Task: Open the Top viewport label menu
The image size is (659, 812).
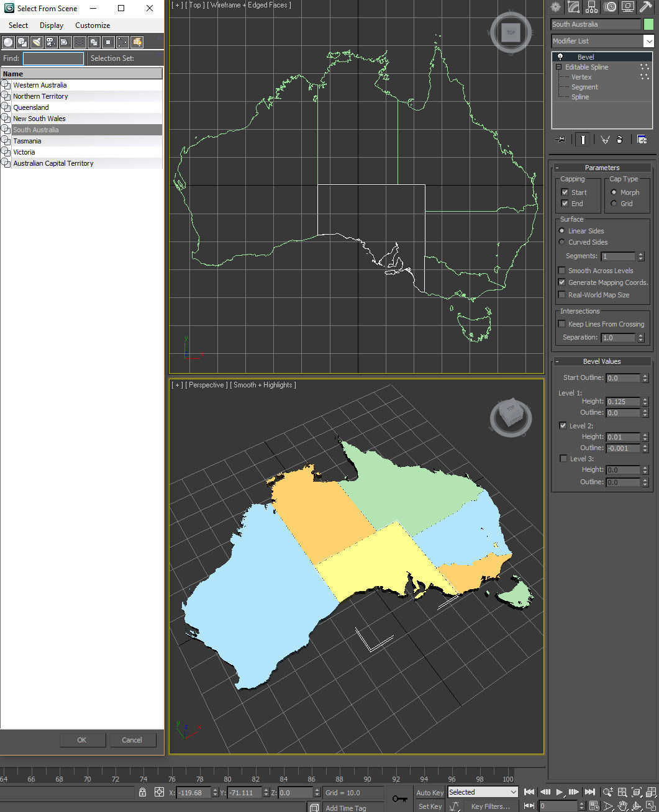Action: coord(196,5)
